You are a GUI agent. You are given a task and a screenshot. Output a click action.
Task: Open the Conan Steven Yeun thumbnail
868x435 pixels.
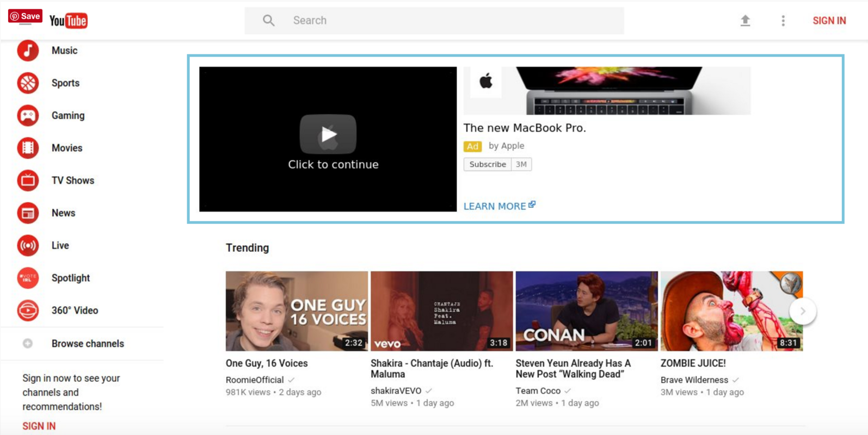pyautogui.click(x=587, y=311)
